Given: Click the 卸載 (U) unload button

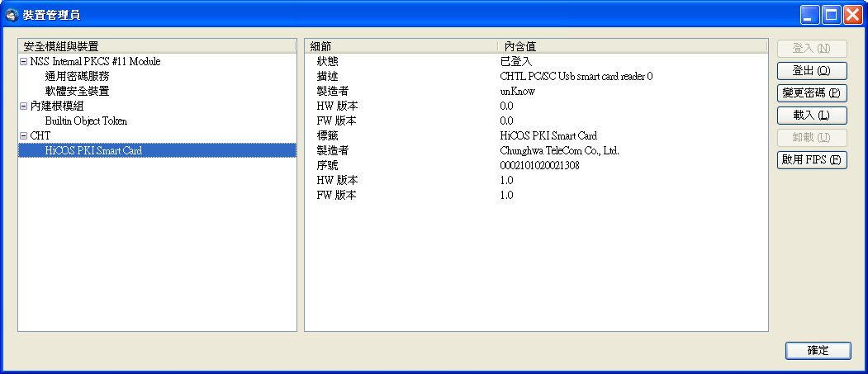Looking at the screenshot, I should (812, 137).
